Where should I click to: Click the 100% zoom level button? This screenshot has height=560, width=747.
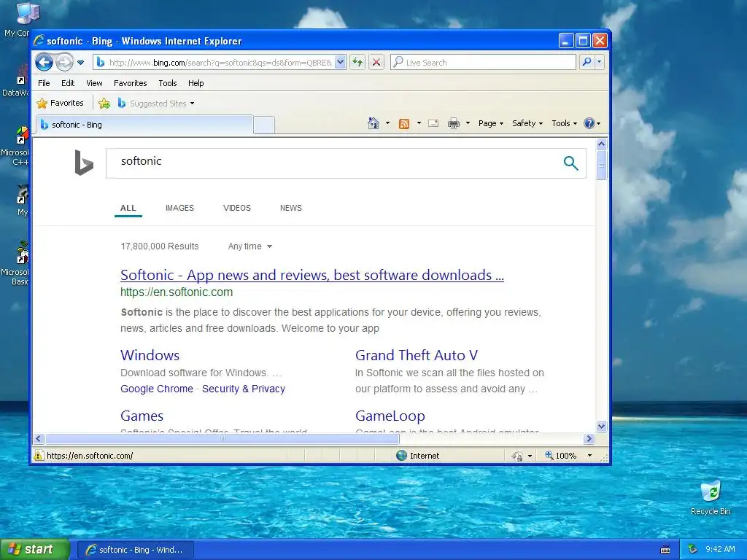561,456
